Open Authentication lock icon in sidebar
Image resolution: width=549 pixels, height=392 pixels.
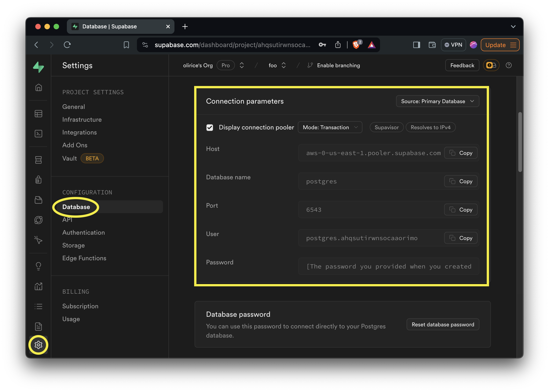coord(38,180)
